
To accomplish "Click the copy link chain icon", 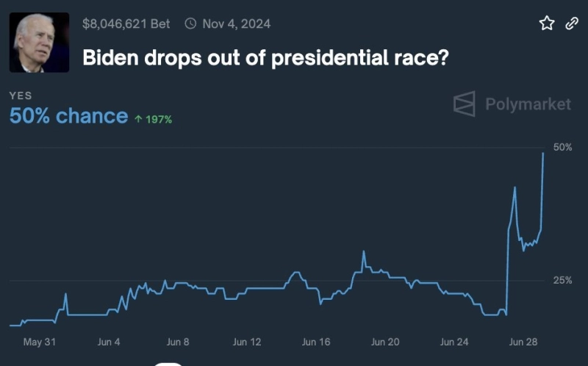I will [x=571, y=24].
